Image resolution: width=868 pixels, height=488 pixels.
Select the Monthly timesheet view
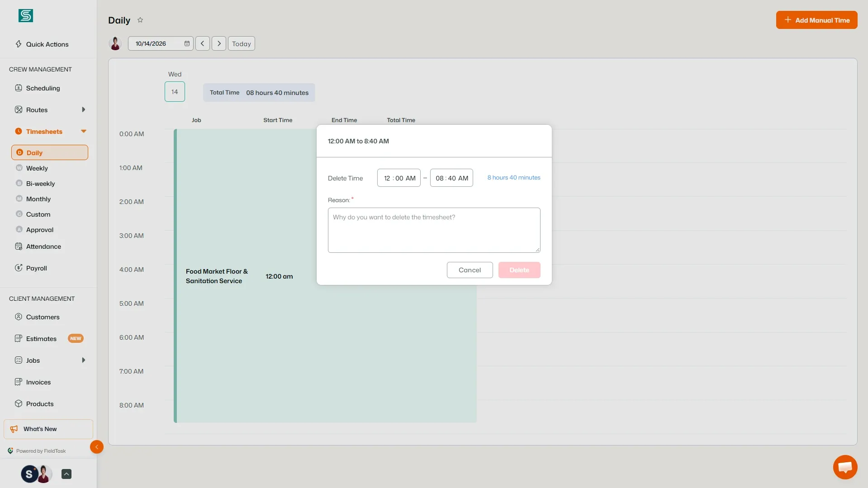coord(38,199)
